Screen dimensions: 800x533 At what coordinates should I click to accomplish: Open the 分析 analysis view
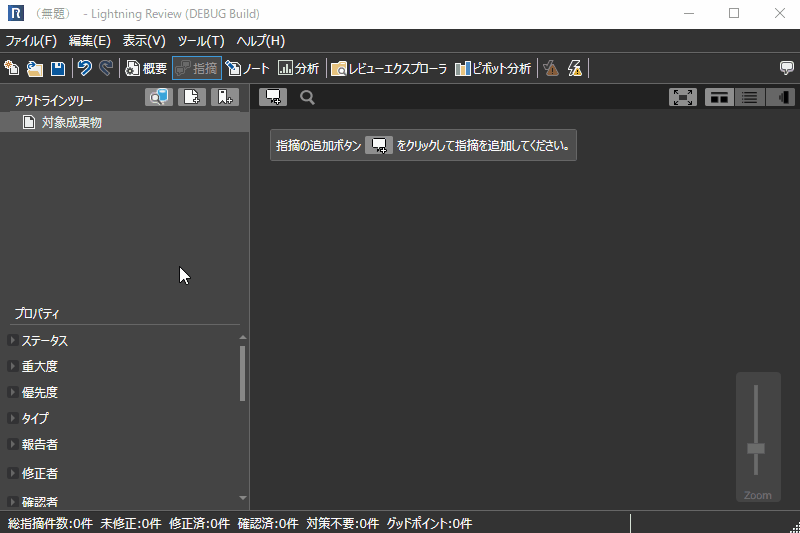pos(298,68)
